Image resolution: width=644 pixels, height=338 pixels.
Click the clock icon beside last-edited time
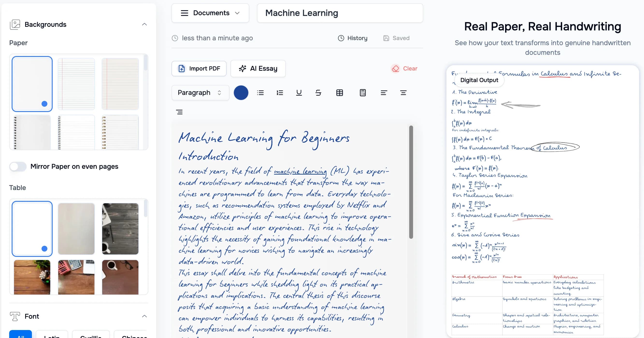175,38
